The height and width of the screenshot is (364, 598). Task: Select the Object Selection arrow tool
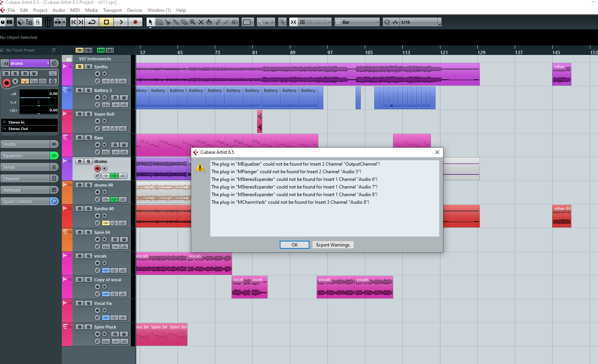[x=150, y=22]
